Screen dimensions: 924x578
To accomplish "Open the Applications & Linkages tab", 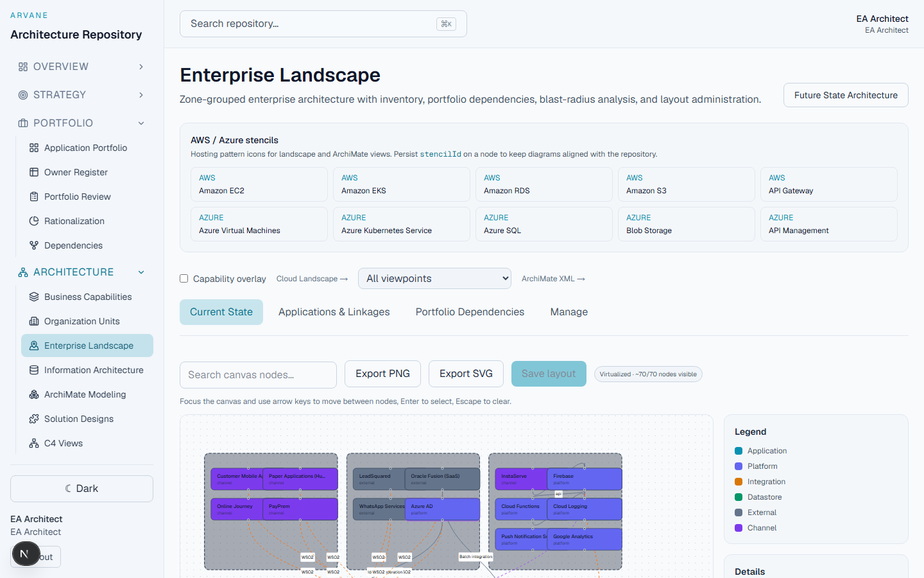I will 334,312.
